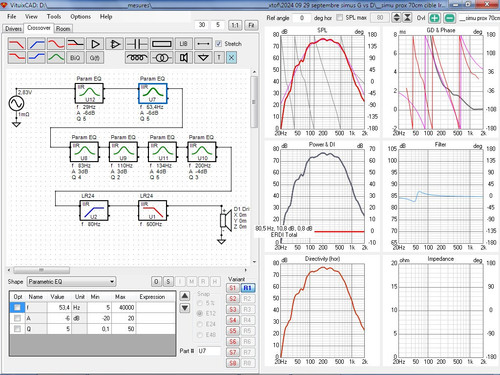Click the blue X delete tool
500x375 pixels.
click(x=231, y=58)
